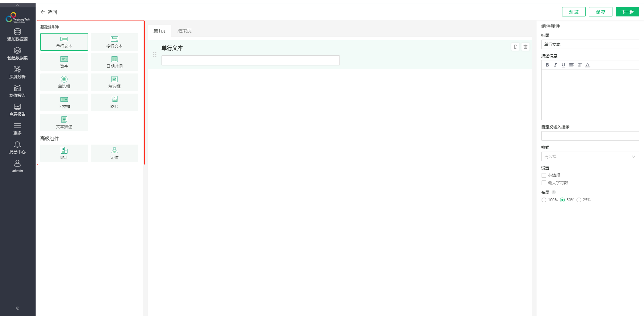Screen dimensions: 644x316
Task: Add the 定位 location component
Action: (114, 153)
